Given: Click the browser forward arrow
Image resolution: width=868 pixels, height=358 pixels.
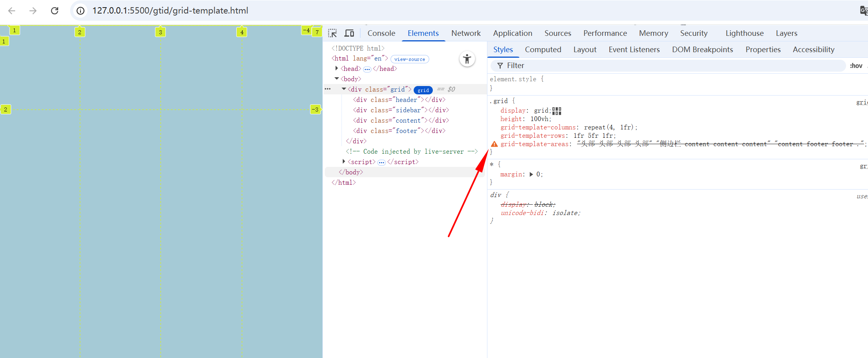Looking at the screenshot, I should pyautogui.click(x=33, y=11).
